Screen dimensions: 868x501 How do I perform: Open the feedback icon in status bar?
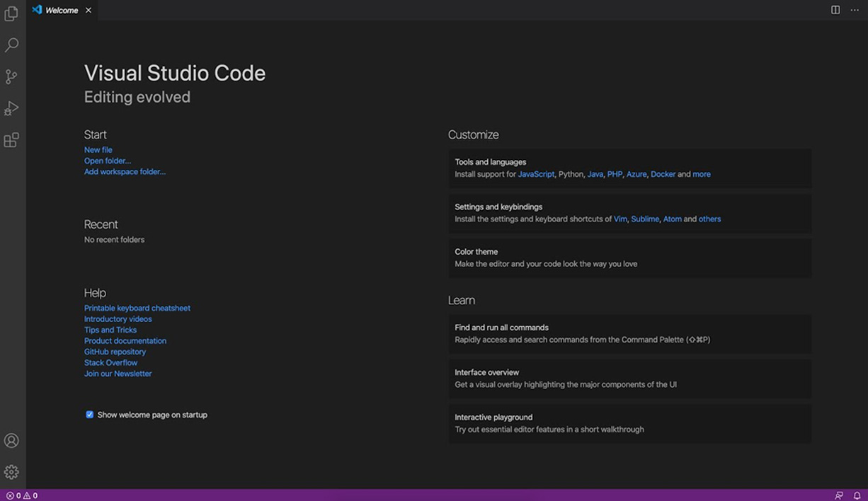pyautogui.click(x=839, y=495)
